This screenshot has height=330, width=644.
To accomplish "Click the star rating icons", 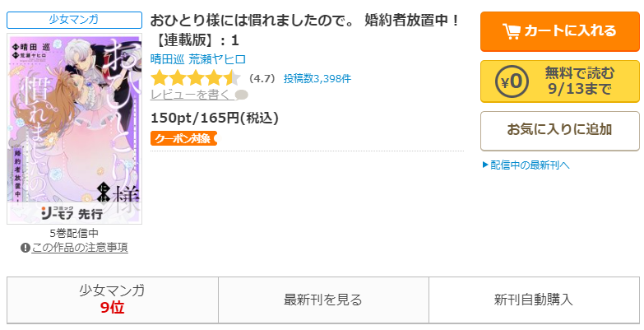I will pyautogui.click(x=195, y=78).
